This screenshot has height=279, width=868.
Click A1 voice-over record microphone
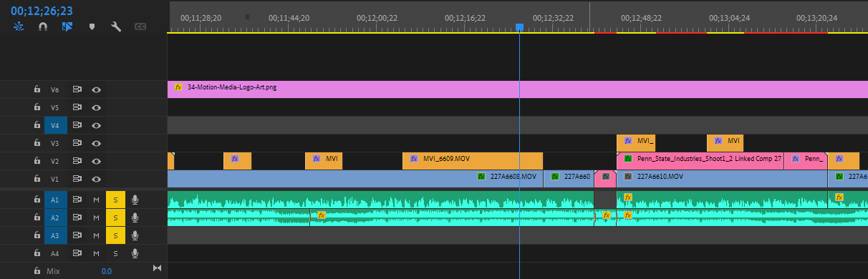coord(135,200)
